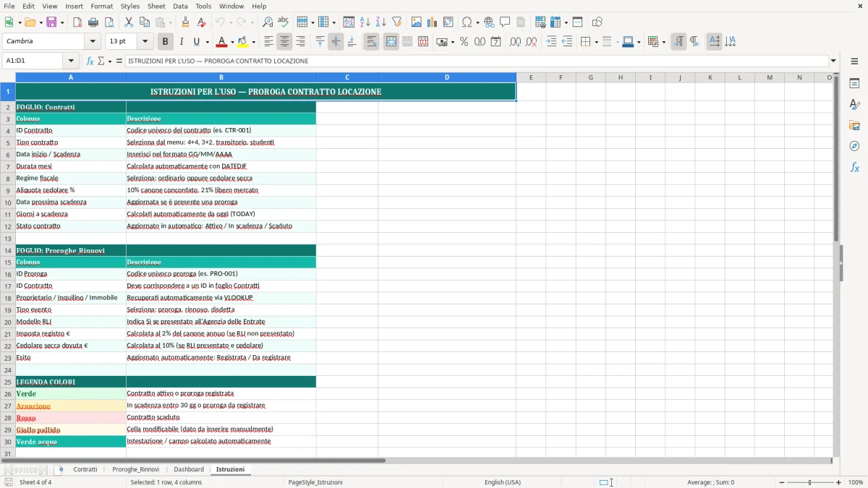Export the spreadsheet as PDF
The height and width of the screenshot is (488, 868).
[77, 22]
